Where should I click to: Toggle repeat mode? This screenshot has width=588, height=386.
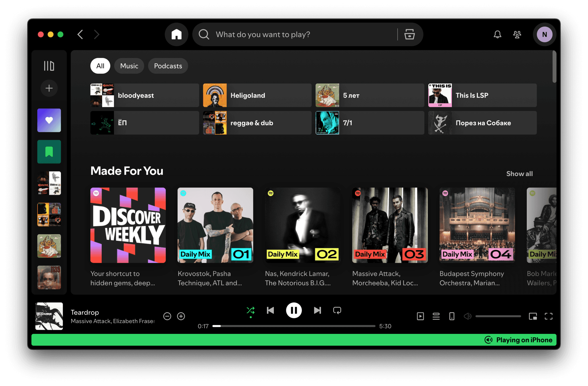pyautogui.click(x=337, y=310)
